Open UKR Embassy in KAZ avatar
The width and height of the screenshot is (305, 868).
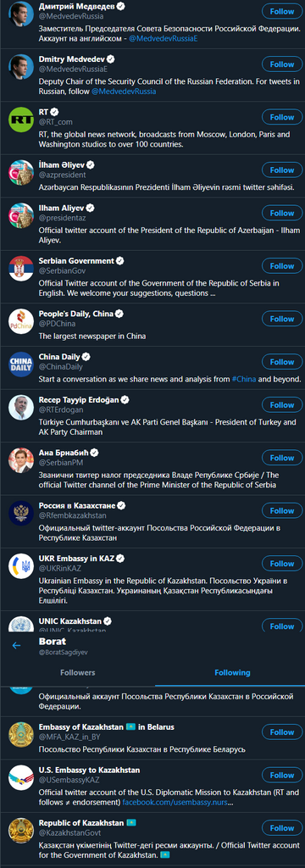(21, 567)
